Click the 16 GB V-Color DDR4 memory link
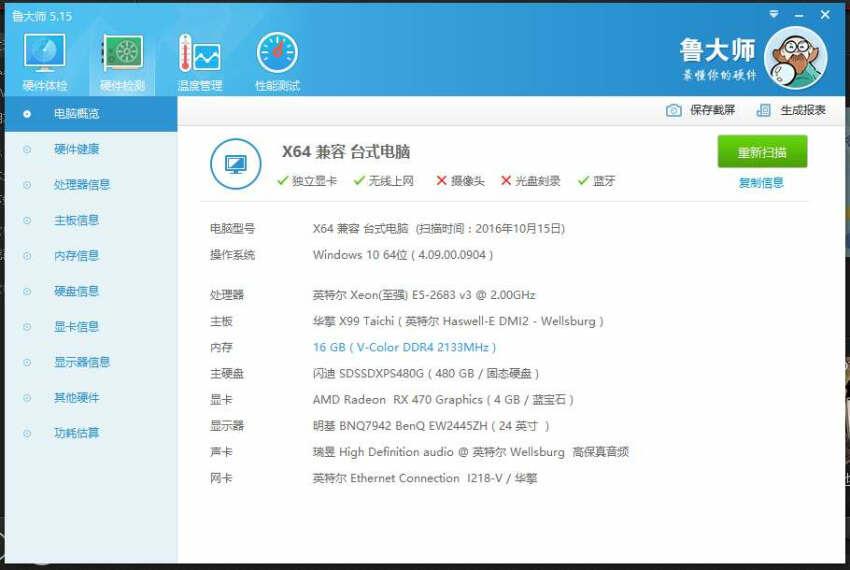Image resolution: width=850 pixels, height=570 pixels. (x=404, y=348)
